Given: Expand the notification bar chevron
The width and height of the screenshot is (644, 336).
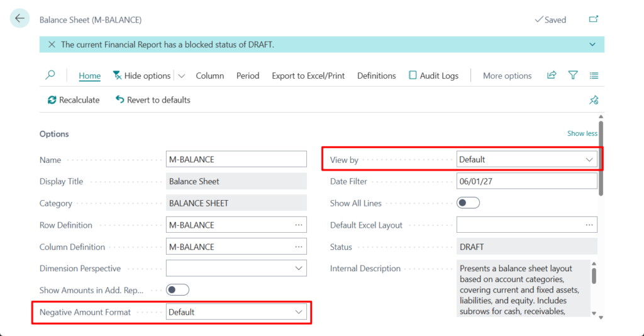Looking at the screenshot, I should tap(592, 45).
